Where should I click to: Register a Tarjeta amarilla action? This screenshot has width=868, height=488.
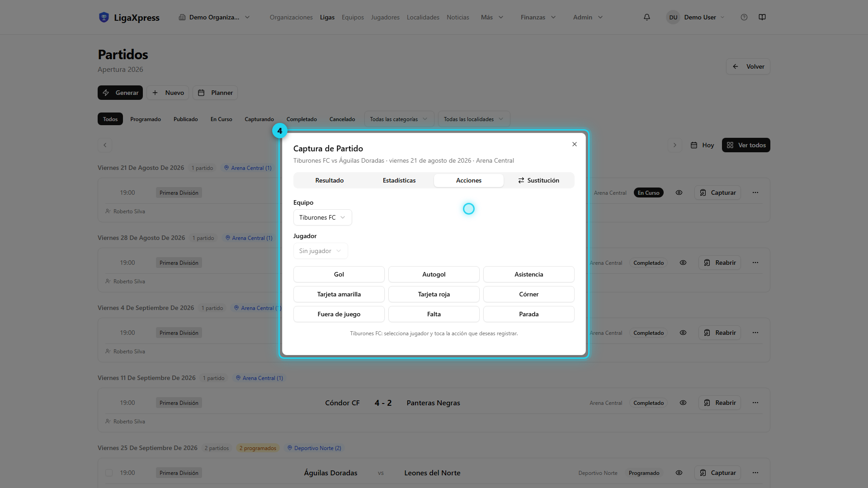pos(339,294)
